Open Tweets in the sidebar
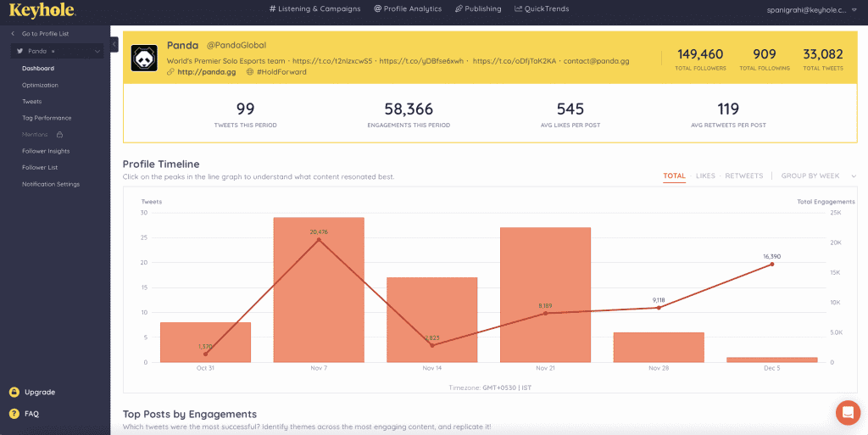This screenshot has height=435, width=868. click(x=31, y=102)
